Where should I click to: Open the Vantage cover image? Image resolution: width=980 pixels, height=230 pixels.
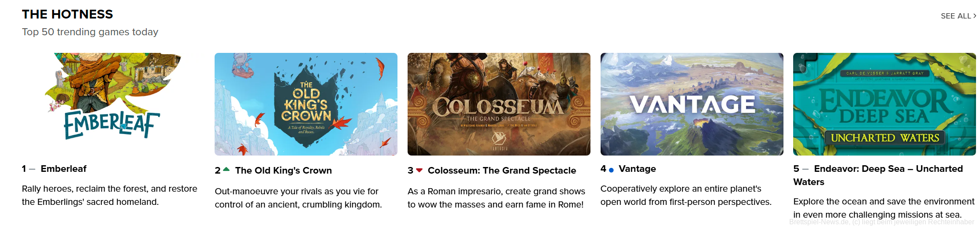pyautogui.click(x=692, y=104)
